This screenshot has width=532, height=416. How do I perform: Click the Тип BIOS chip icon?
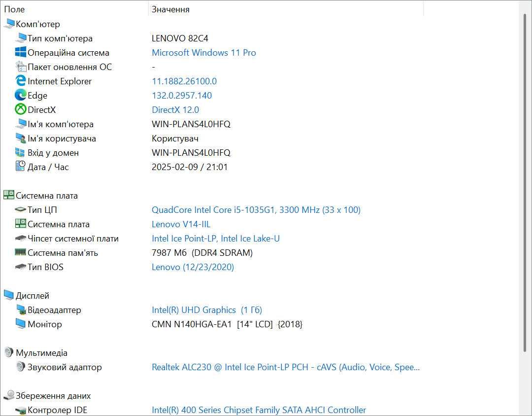(21, 267)
